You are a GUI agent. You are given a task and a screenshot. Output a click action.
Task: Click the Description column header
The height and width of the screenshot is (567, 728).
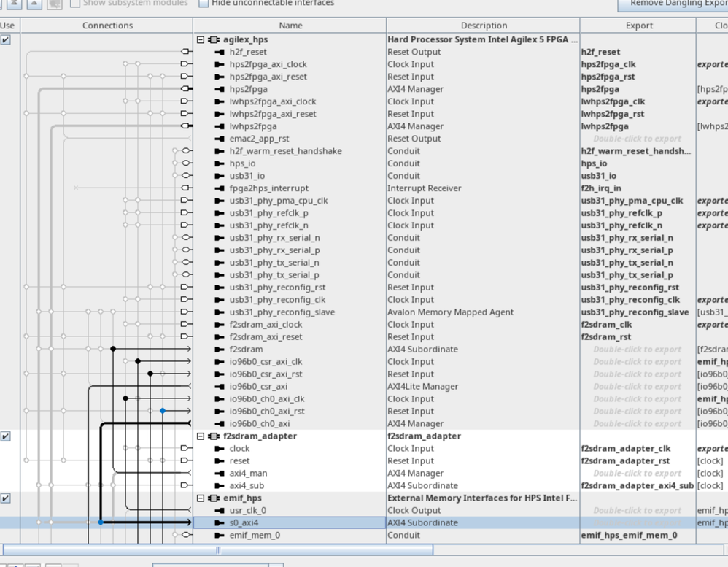click(484, 26)
